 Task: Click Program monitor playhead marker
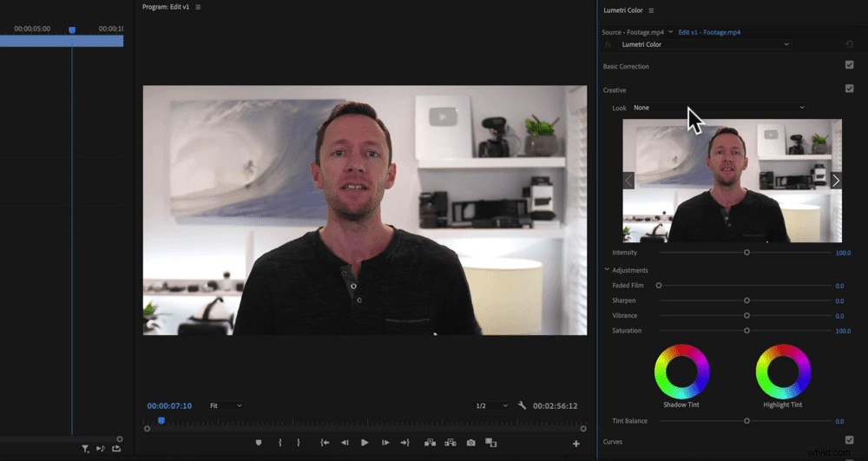point(161,420)
